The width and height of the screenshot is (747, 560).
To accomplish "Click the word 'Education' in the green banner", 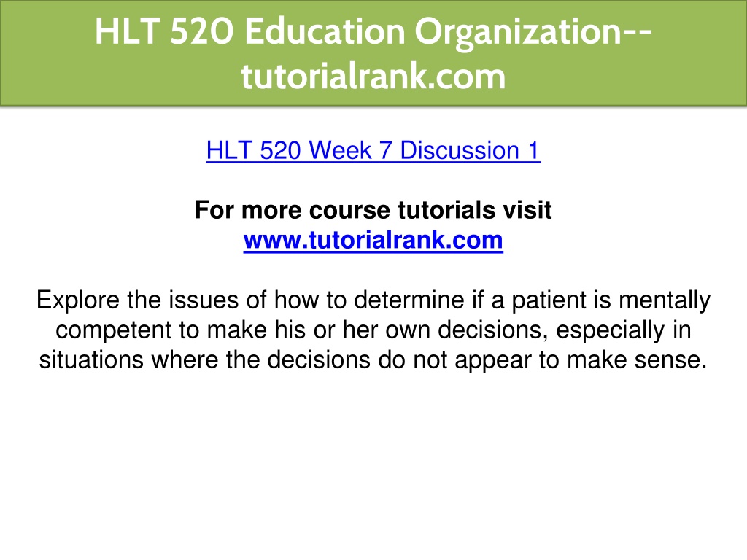I will [x=324, y=31].
